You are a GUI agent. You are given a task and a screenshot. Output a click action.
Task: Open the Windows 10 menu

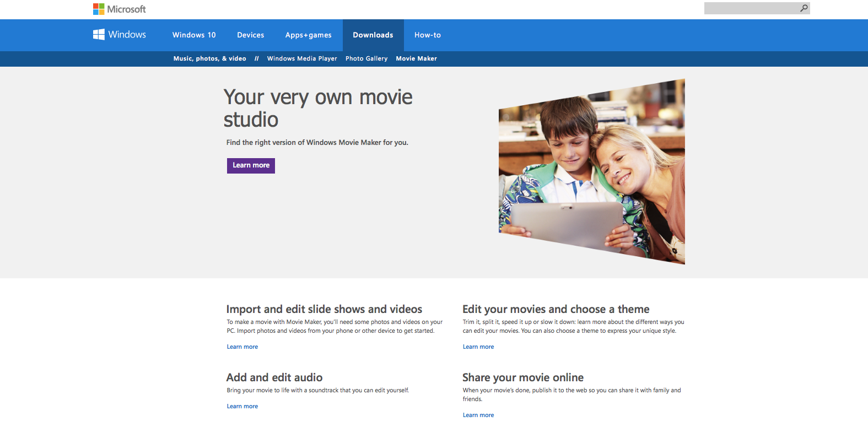tap(194, 35)
